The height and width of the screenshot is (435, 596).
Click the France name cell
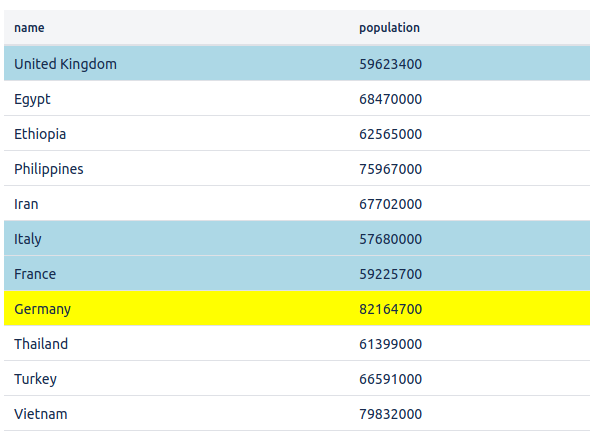coord(176,274)
